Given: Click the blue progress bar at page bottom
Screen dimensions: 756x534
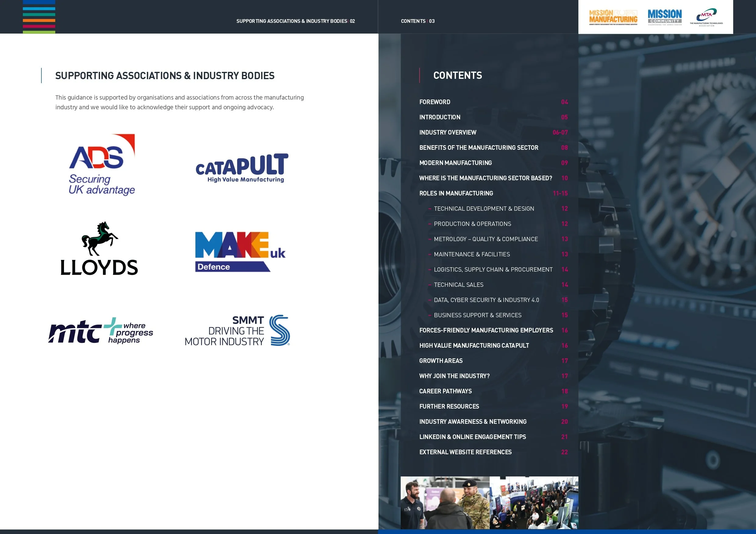Looking at the screenshot, I should [566, 532].
